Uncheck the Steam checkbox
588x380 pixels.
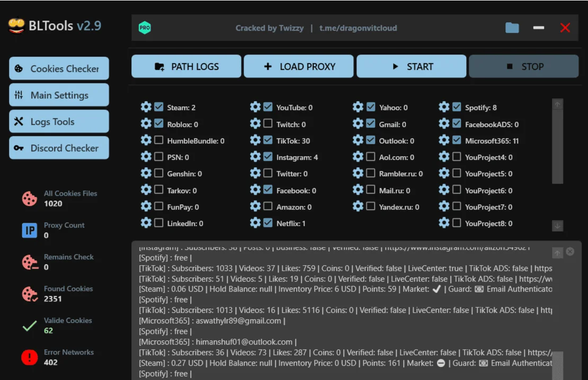click(158, 107)
